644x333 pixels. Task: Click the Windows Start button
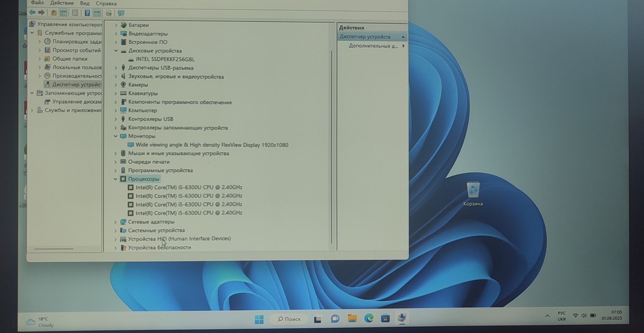(259, 319)
